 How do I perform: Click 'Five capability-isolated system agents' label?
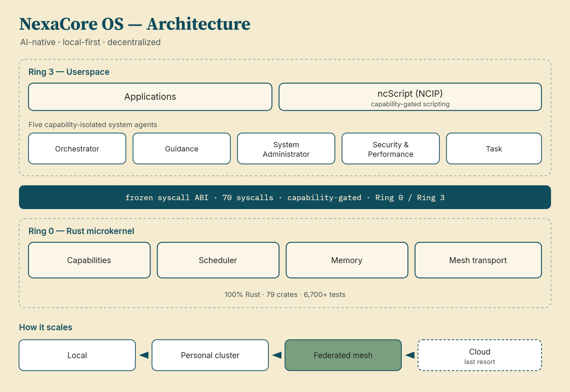(93, 125)
